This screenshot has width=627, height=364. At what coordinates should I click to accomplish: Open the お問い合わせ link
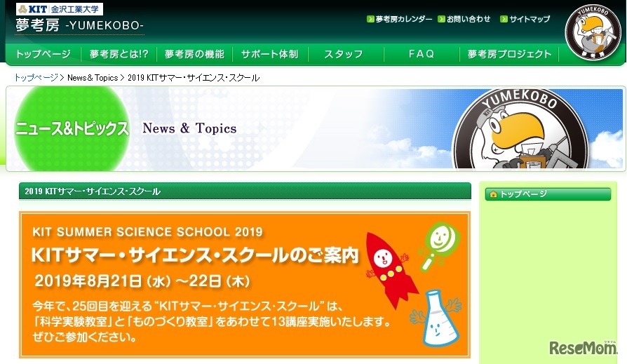tap(468, 19)
